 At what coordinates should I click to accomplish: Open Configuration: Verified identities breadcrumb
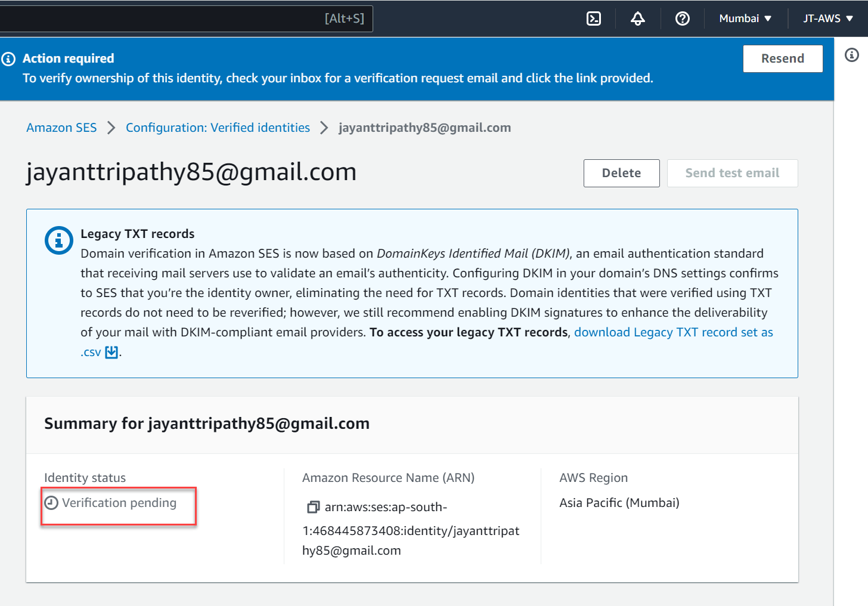pyautogui.click(x=218, y=127)
